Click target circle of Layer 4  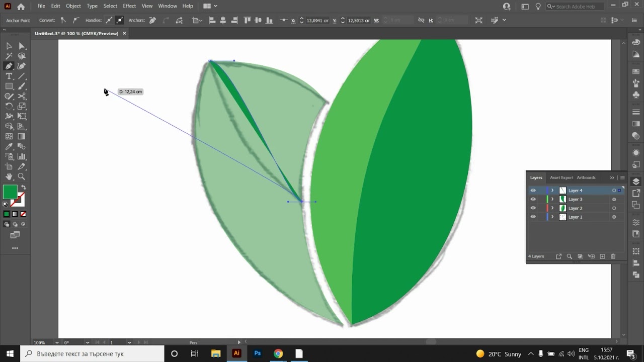(x=614, y=191)
